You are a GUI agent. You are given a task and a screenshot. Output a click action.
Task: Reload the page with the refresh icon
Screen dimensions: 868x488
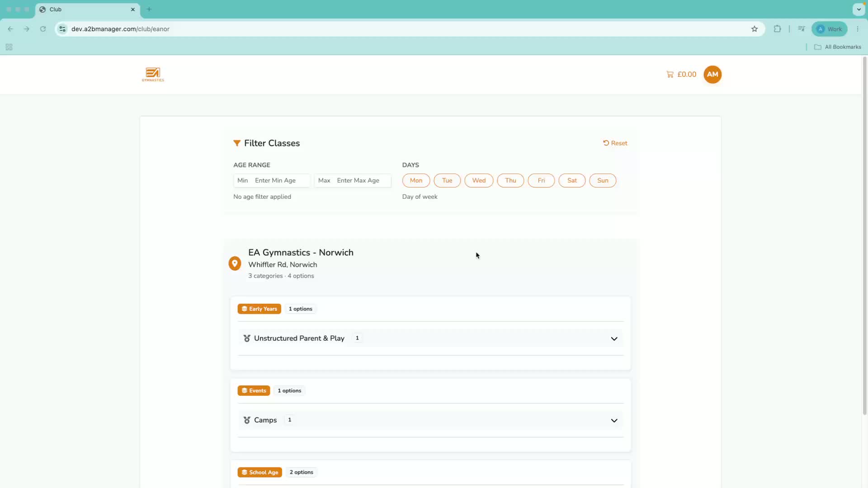[43, 29]
